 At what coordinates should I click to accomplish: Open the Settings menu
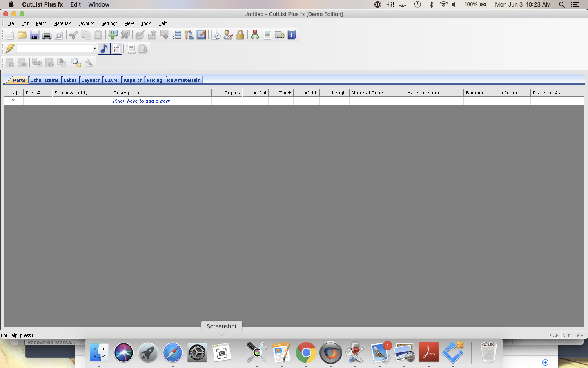109,23
